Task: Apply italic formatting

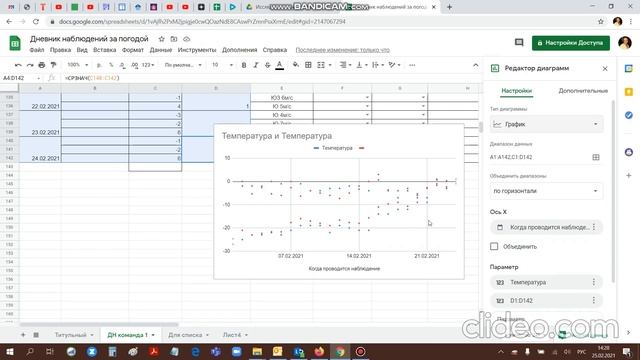Action: tap(256, 65)
